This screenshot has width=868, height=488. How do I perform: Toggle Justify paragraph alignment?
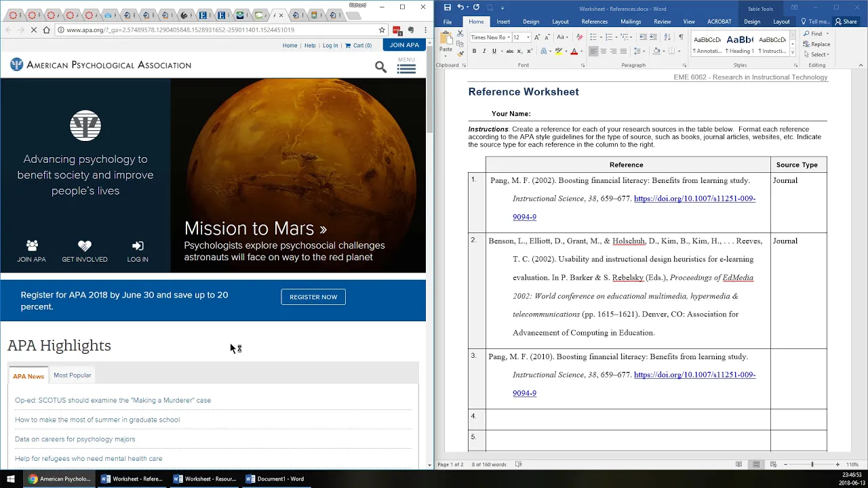623,52
